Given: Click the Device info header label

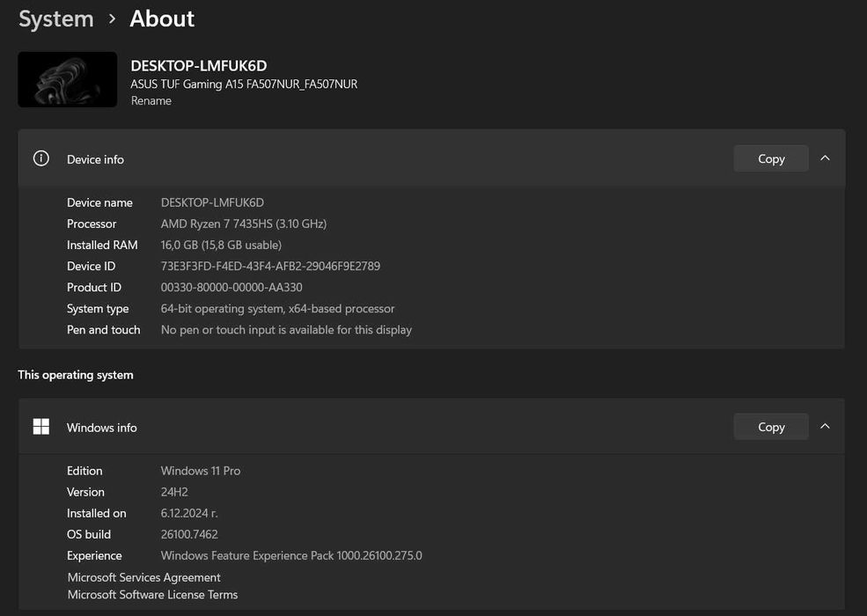Looking at the screenshot, I should [95, 159].
